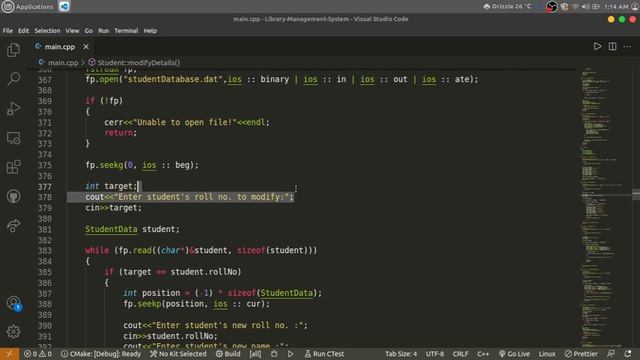640x360 pixels.
Task: Run the C++ file with the play icon
Action: tap(597, 47)
